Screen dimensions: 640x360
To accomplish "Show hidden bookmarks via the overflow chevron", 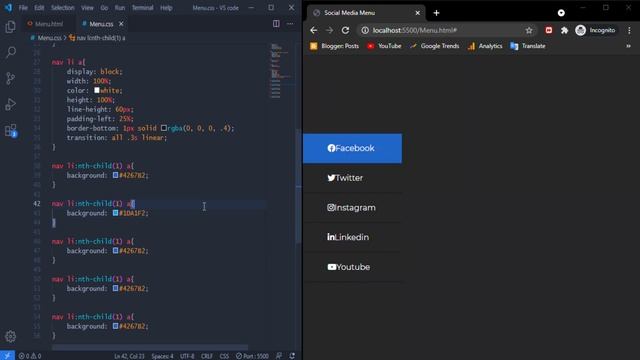I will (x=629, y=46).
